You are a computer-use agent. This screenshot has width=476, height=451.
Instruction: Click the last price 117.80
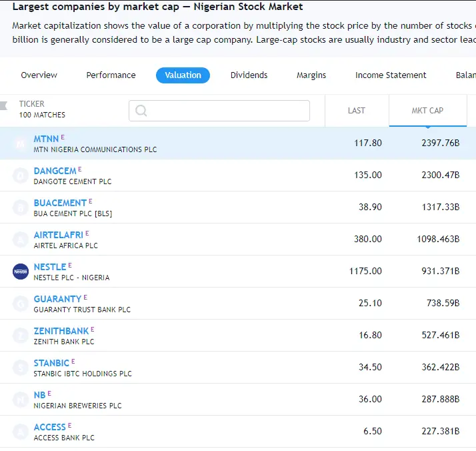coord(368,143)
